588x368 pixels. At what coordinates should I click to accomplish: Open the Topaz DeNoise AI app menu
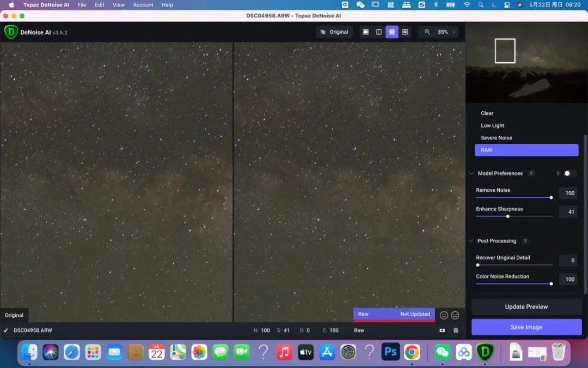tap(46, 5)
